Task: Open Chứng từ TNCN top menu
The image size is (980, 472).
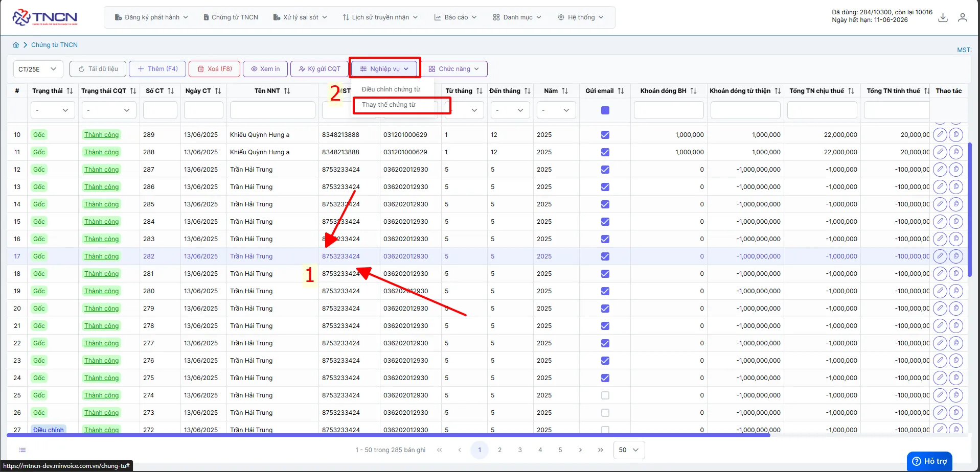Action: coord(231,17)
